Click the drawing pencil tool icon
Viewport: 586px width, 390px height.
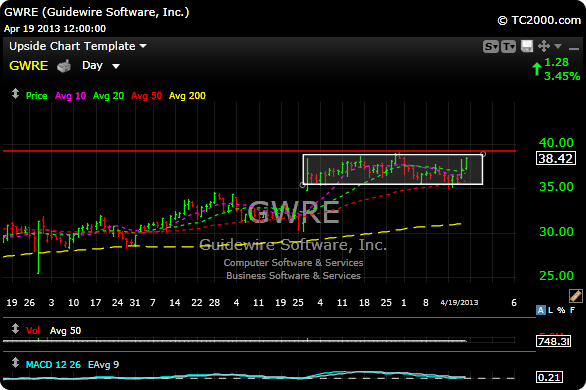pyautogui.click(x=576, y=295)
